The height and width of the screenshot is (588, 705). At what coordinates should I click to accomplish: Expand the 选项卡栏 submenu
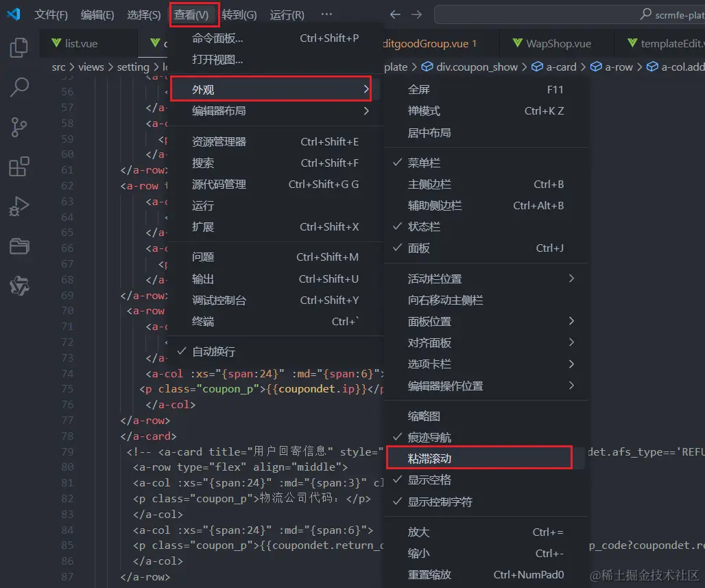tap(486, 364)
